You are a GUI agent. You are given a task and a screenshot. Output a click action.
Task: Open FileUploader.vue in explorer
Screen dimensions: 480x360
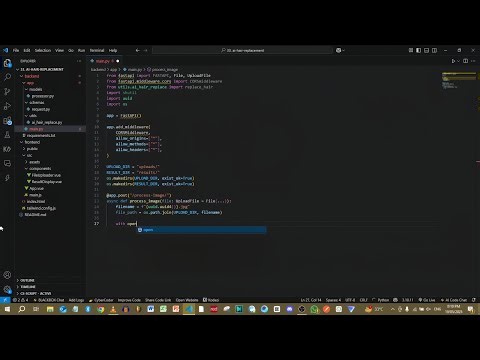(46, 175)
